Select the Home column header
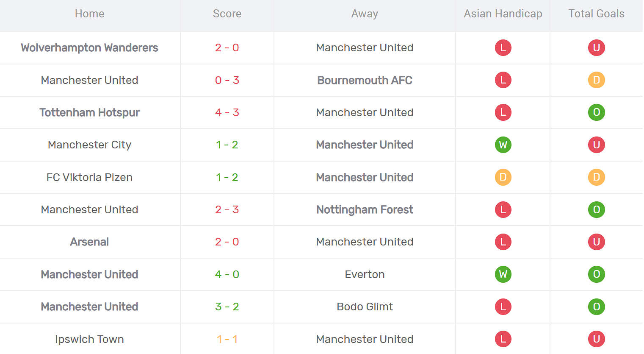 (89, 14)
